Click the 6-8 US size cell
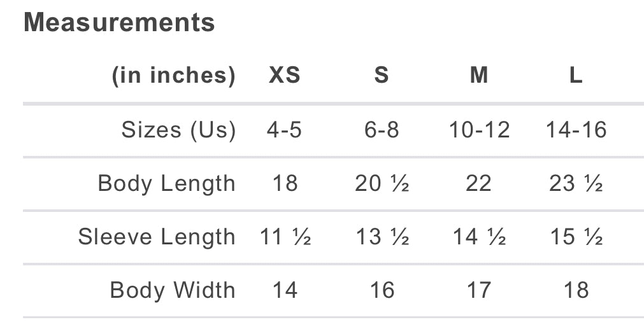Image resolution: width=644 pixels, height=336 pixels. (x=381, y=130)
